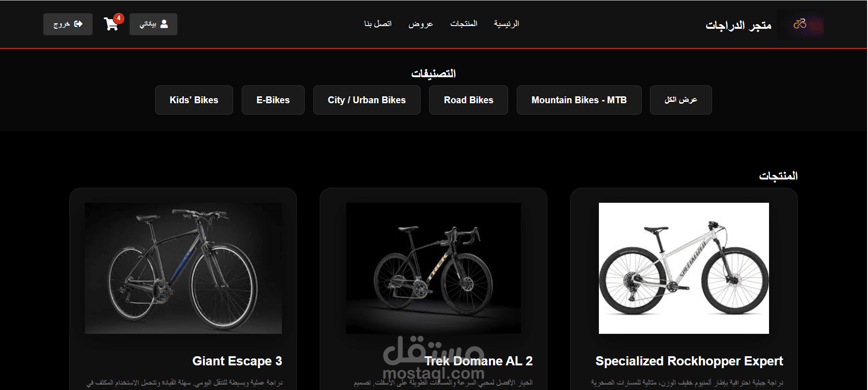Image resolution: width=868 pixels, height=390 pixels.
Task: Open Giant Escape 3 bike image
Action: (x=183, y=268)
